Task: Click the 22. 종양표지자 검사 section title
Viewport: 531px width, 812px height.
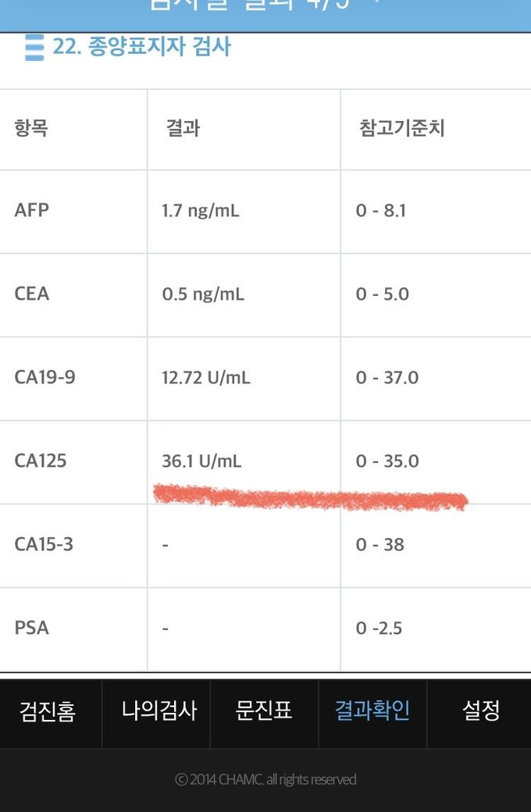Action: 141,47
